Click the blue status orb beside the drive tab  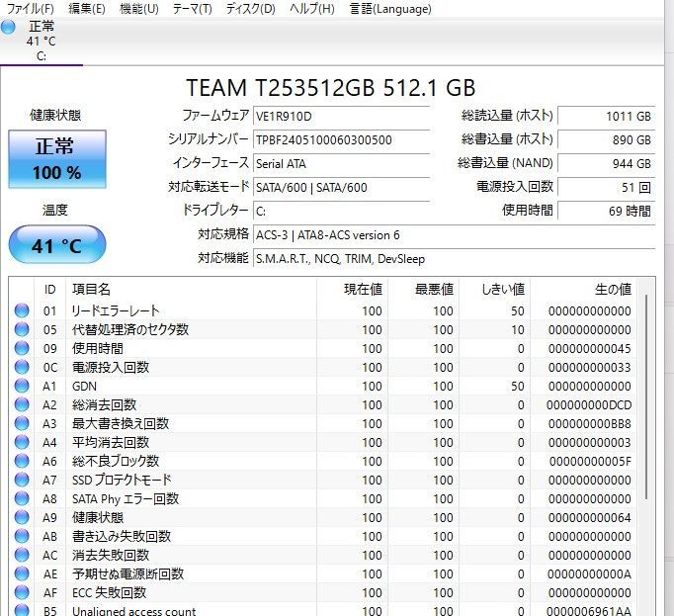click(8, 27)
